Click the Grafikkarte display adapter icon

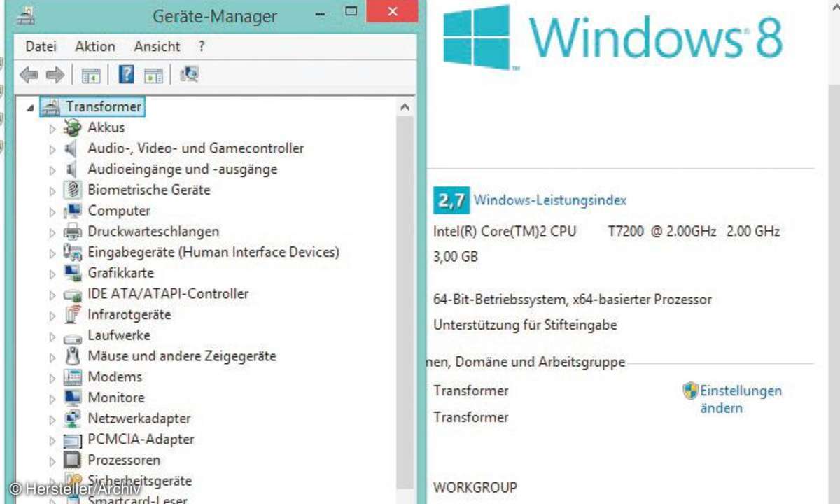tap(72, 273)
